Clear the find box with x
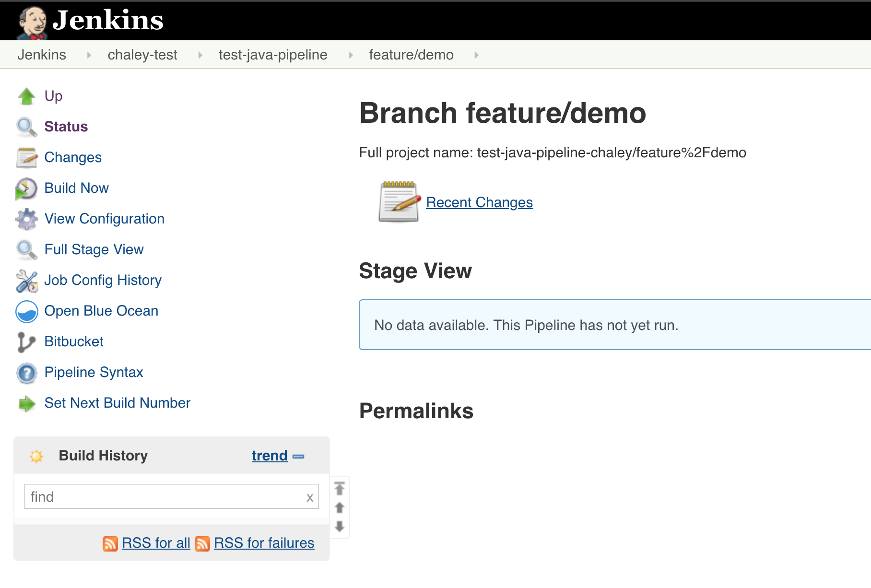The width and height of the screenshot is (871, 588). [x=310, y=498]
